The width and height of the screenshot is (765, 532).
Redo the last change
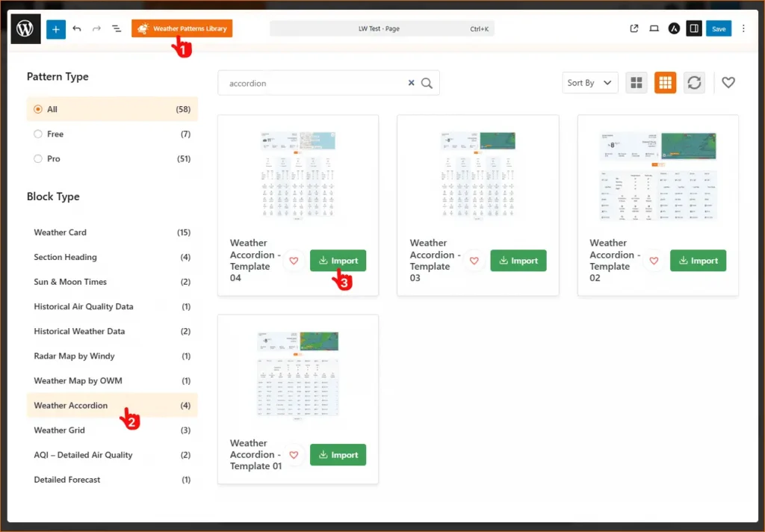(96, 28)
